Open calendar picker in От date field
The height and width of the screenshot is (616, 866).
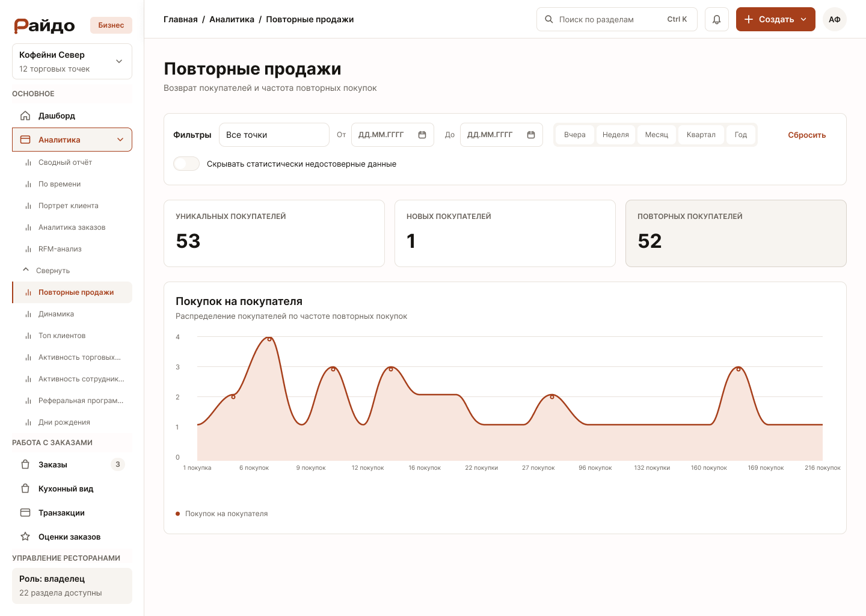click(422, 135)
